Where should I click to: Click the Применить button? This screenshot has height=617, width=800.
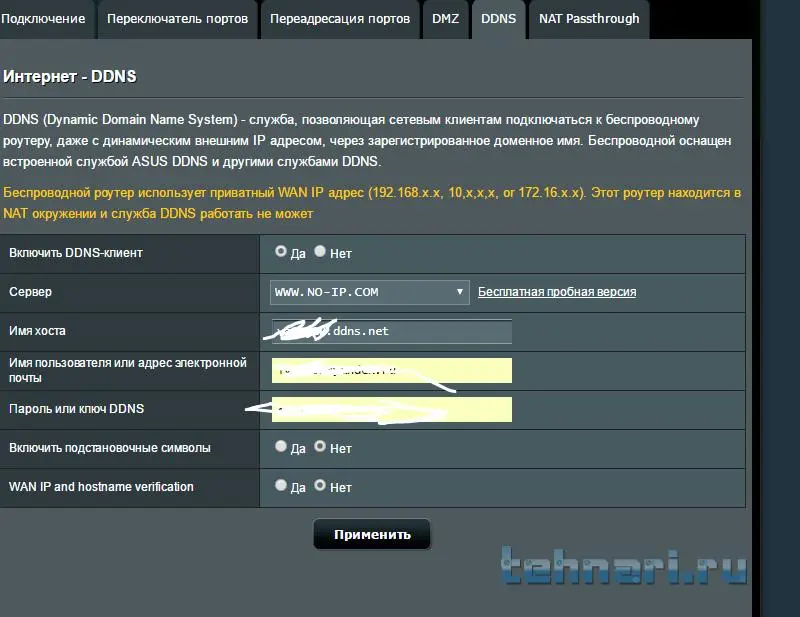[372, 534]
